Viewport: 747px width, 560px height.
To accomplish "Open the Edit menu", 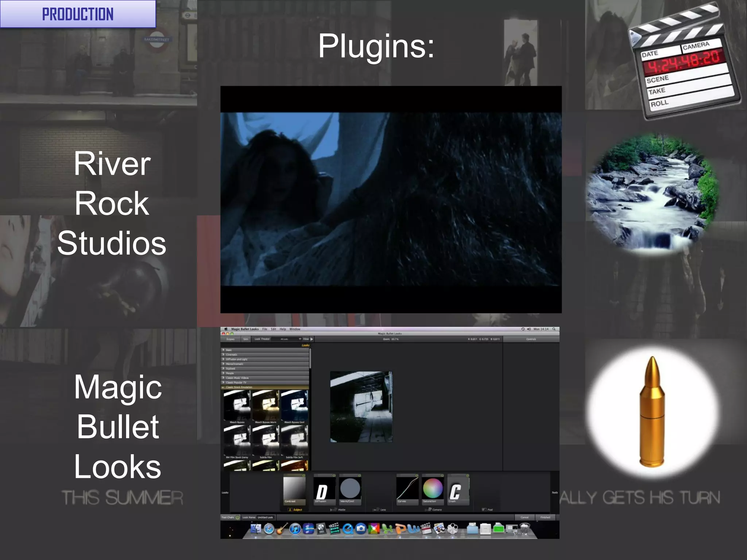I will (x=273, y=329).
